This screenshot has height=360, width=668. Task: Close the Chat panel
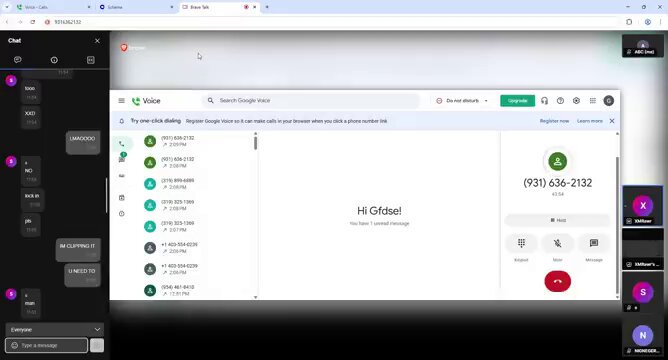coord(97,41)
